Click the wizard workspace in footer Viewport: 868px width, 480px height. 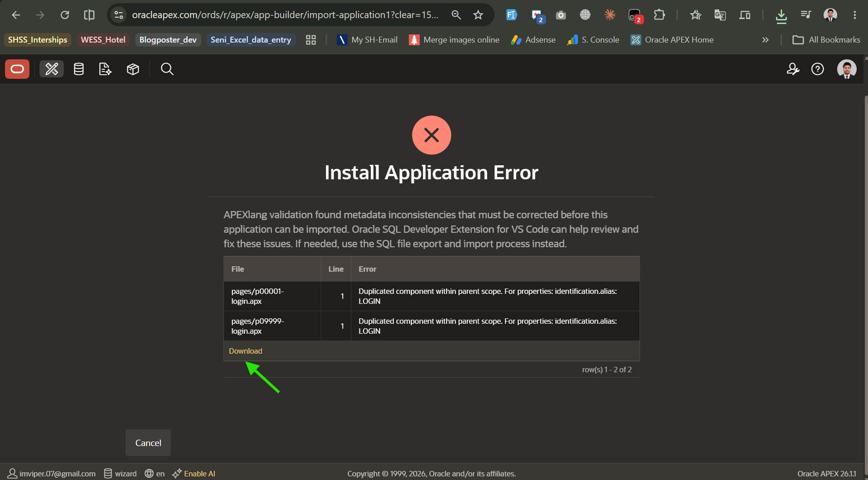pos(120,473)
